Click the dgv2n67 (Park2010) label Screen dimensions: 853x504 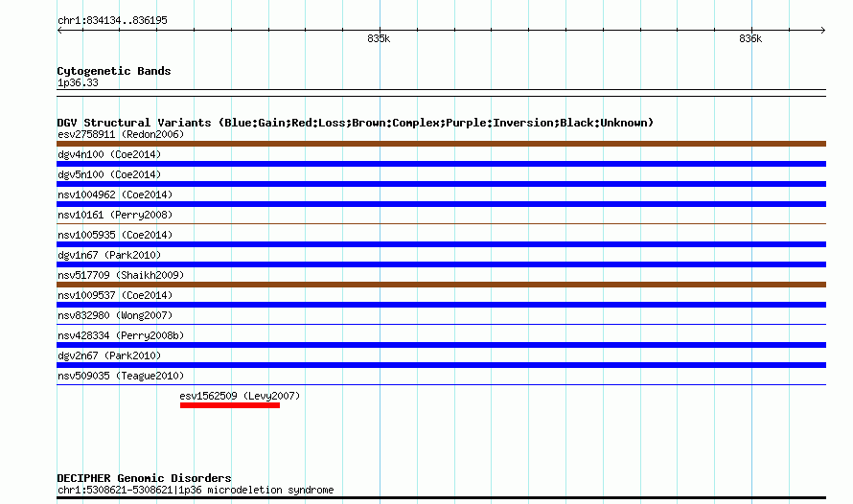(109, 355)
